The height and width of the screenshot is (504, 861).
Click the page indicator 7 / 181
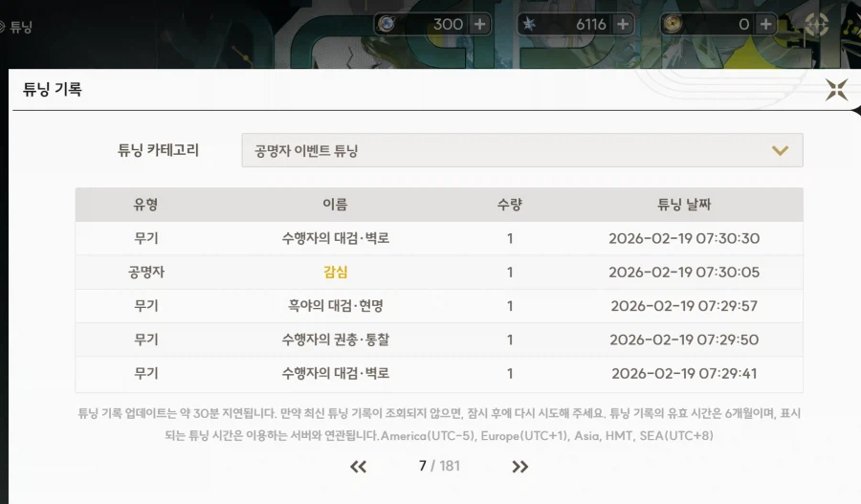(439, 466)
